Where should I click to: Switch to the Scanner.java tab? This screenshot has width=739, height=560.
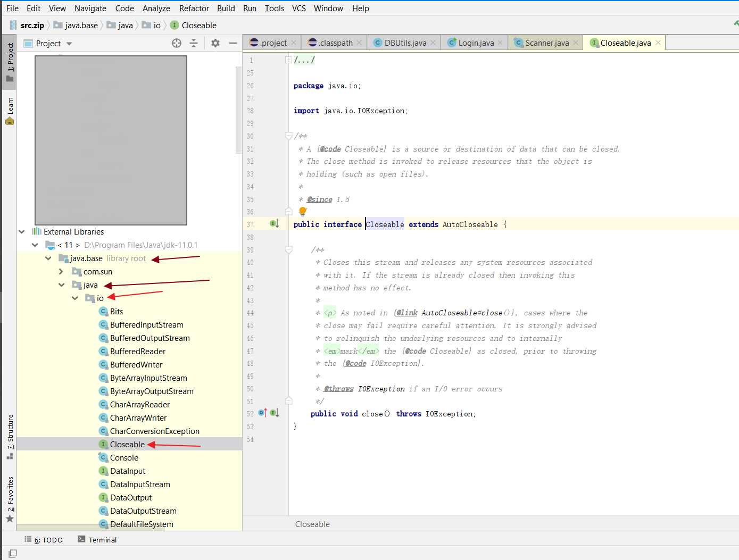pos(546,43)
